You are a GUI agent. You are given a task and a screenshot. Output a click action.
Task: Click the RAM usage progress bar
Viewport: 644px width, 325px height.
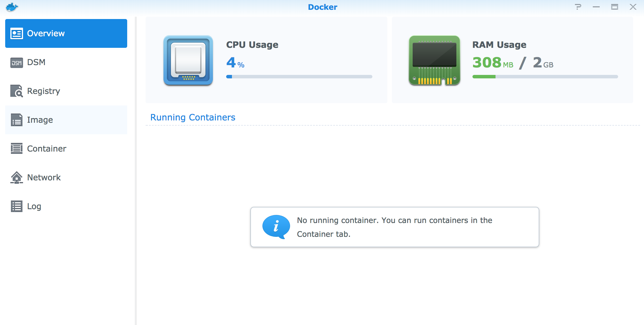pos(545,77)
